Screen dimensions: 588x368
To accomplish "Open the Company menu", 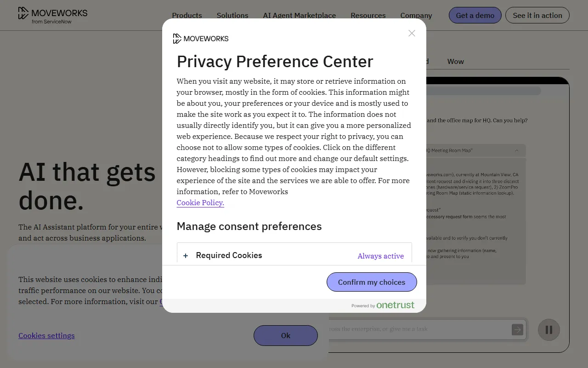I will (416, 15).
